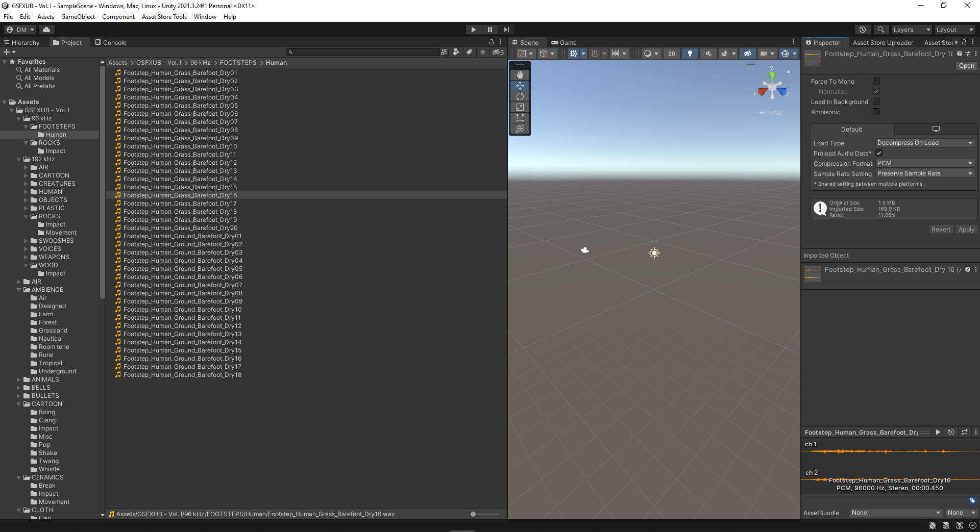The image size is (980, 532).
Task: Open Sample Rate Setting dropdown
Action: pos(925,173)
